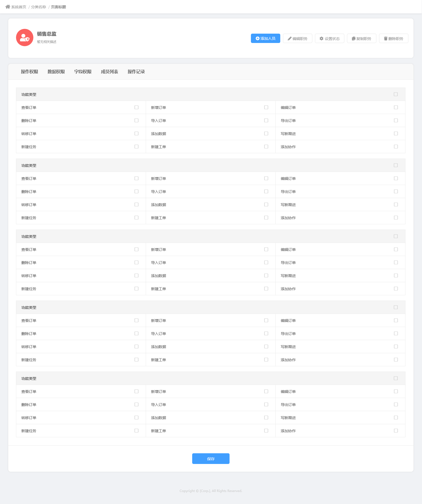Click the 保存 button

[x=211, y=459]
